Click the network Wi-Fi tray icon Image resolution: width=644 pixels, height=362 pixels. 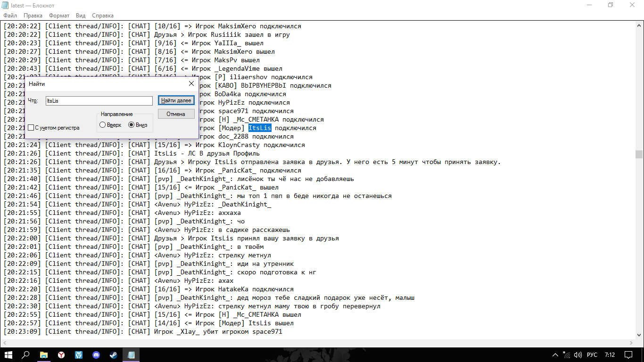566,354
